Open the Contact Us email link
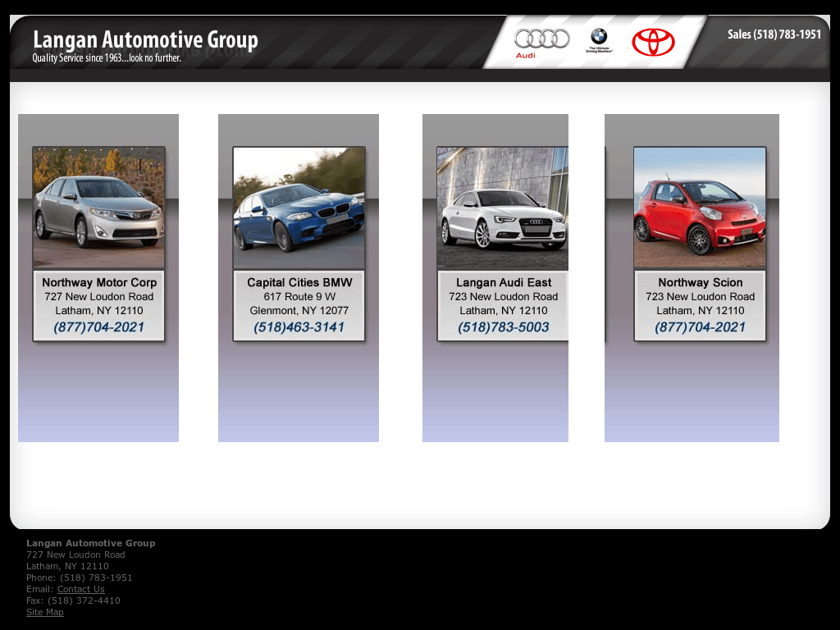 pyautogui.click(x=81, y=589)
